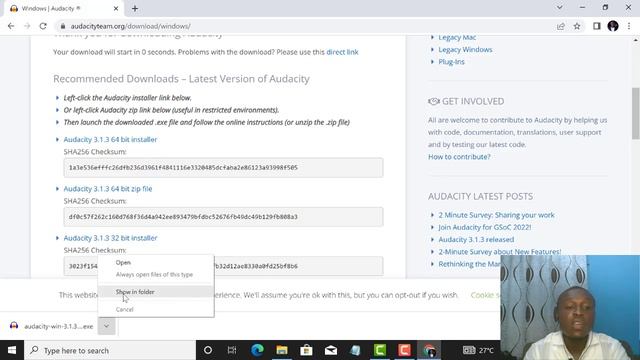The image size is (640, 360).
Task: Click the light-blue app icon in taskbar
Action: (355, 350)
